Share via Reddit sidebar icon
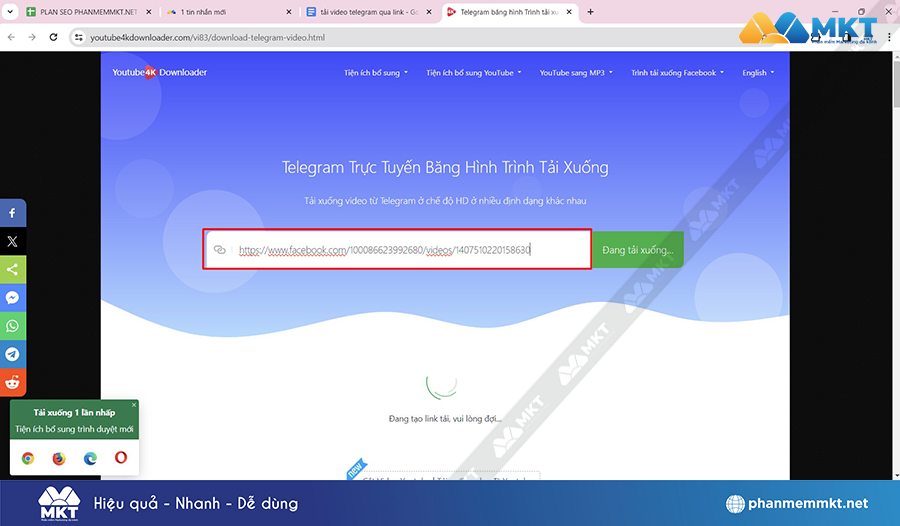Image resolution: width=900 pixels, height=526 pixels. pyautogui.click(x=13, y=382)
